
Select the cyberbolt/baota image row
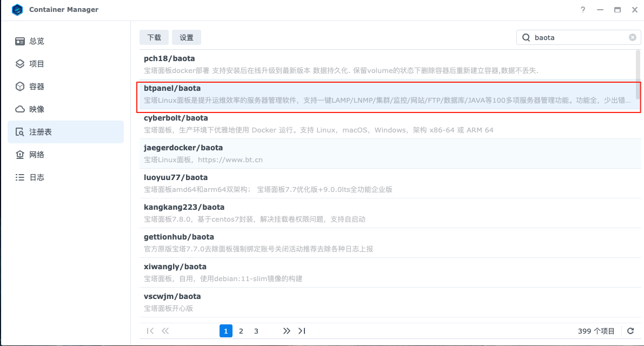coord(390,124)
